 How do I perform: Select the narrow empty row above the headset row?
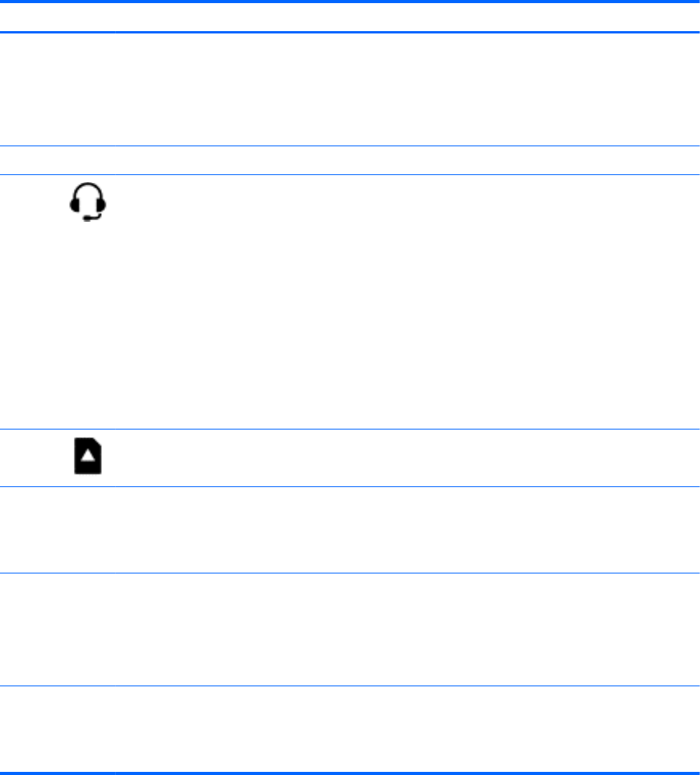(350, 160)
